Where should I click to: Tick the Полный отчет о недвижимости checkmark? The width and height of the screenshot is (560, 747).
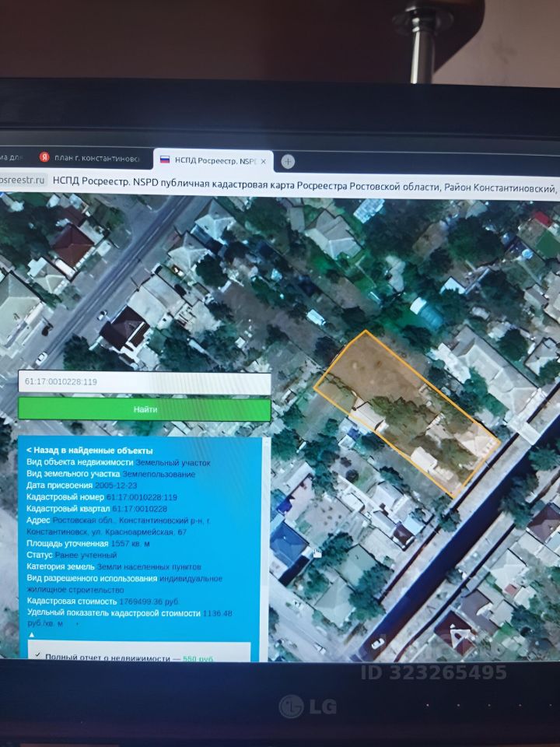[37, 655]
